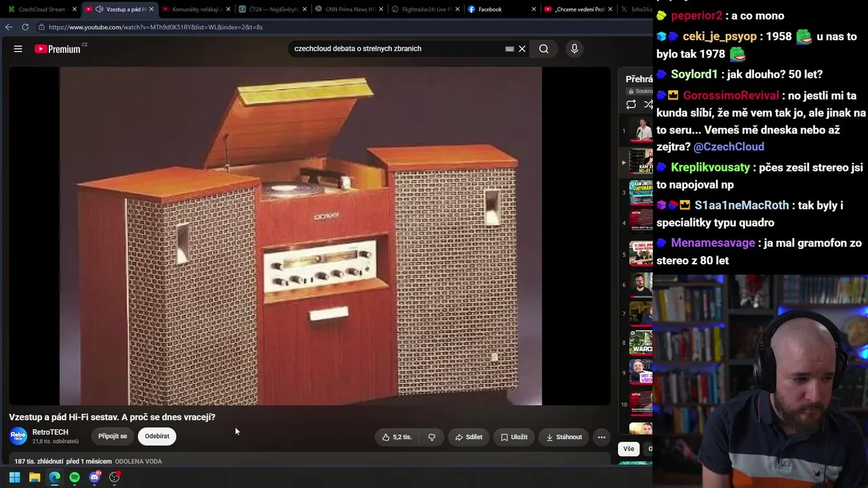Open the video title text
Screen dimensions: 868x488
click(112, 418)
